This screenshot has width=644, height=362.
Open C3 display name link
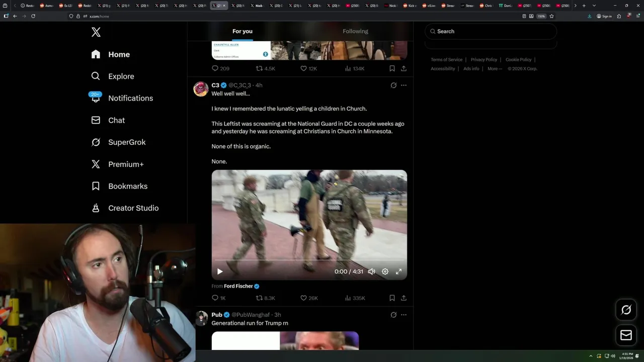tap(215, 85)
